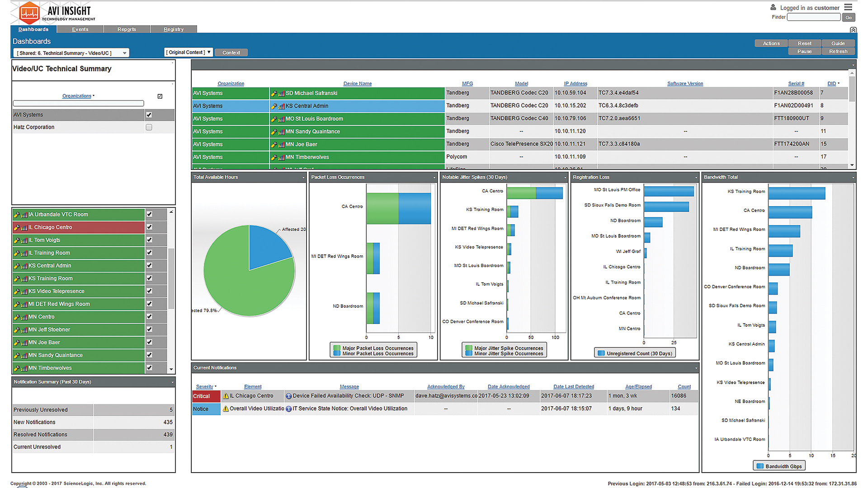The image size is (868, 488).
Task: Click the Packet Loss Occurrences panel icon
Action: [433, 177]
